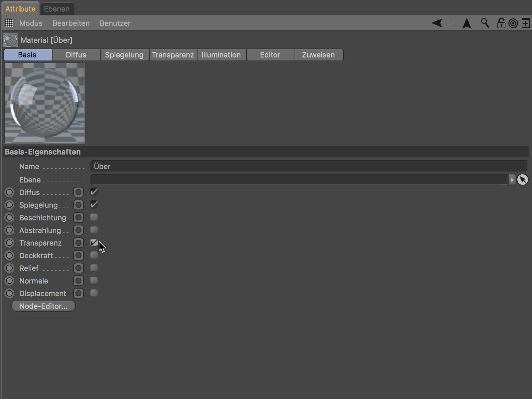
Task: Turn on the Normale channel checkbox
Action: click(x=94, y=280)
